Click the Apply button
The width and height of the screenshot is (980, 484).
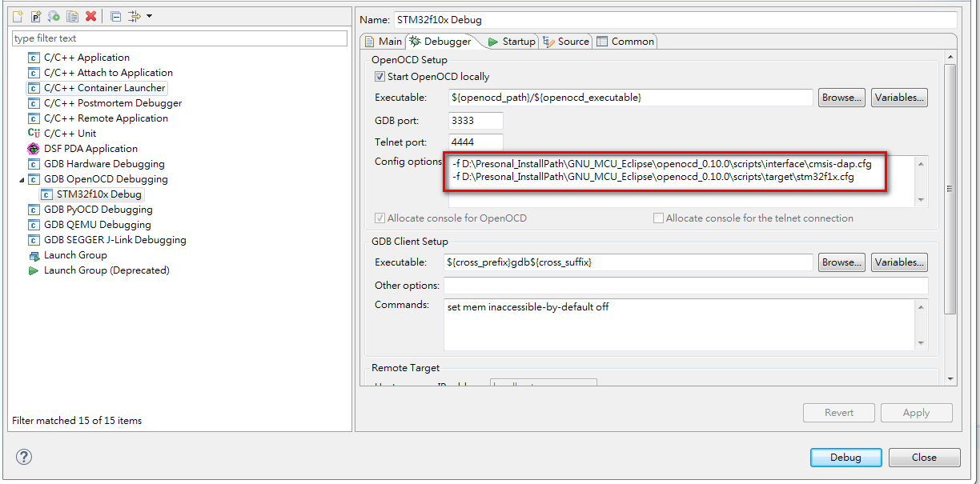pos(916,413)
